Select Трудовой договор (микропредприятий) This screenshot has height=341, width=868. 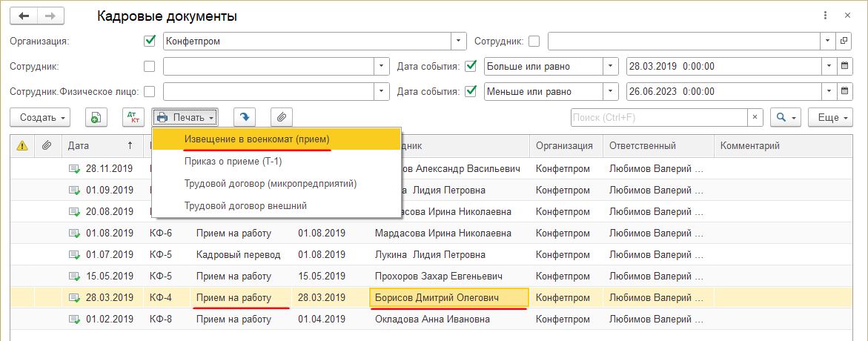[x=275, y=183]
